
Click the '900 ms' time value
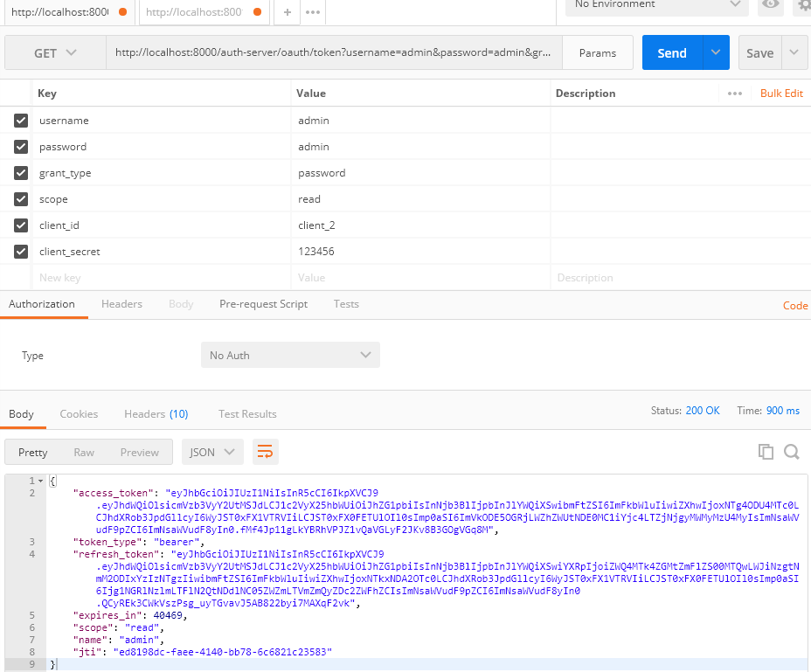tap(782, 410)
